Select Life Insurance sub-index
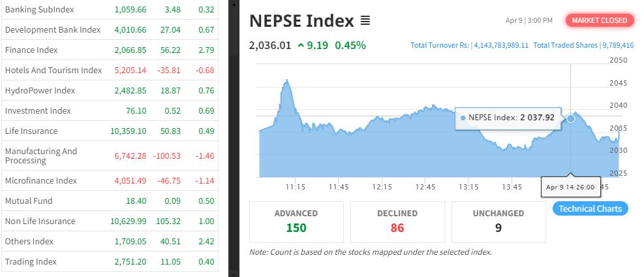The image size is (644, 277). 31,131
